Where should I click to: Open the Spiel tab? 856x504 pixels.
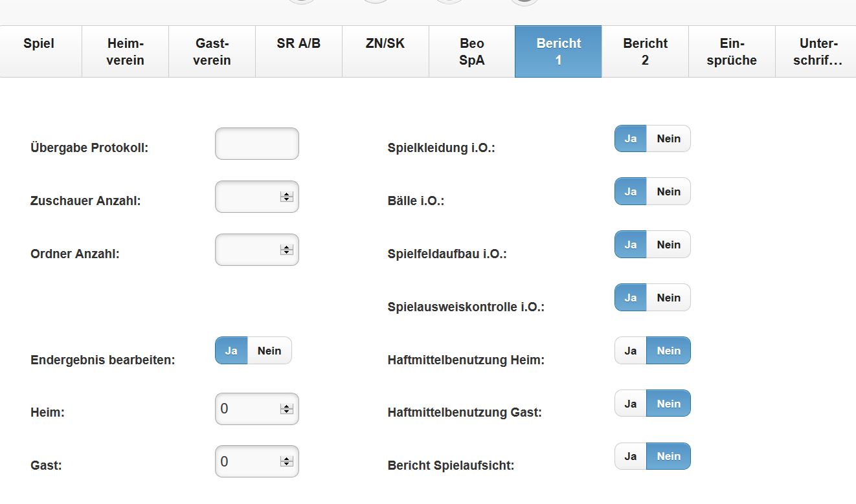point(39,52)
